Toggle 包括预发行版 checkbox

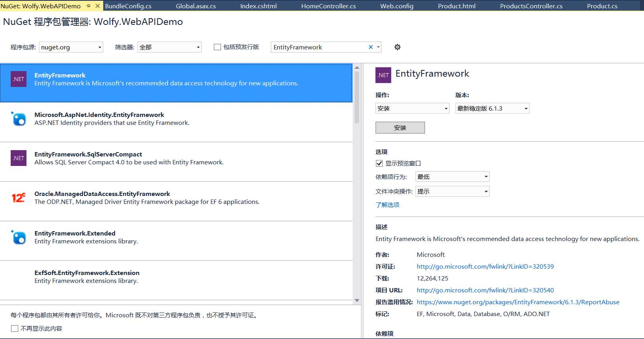coord(217,47)
